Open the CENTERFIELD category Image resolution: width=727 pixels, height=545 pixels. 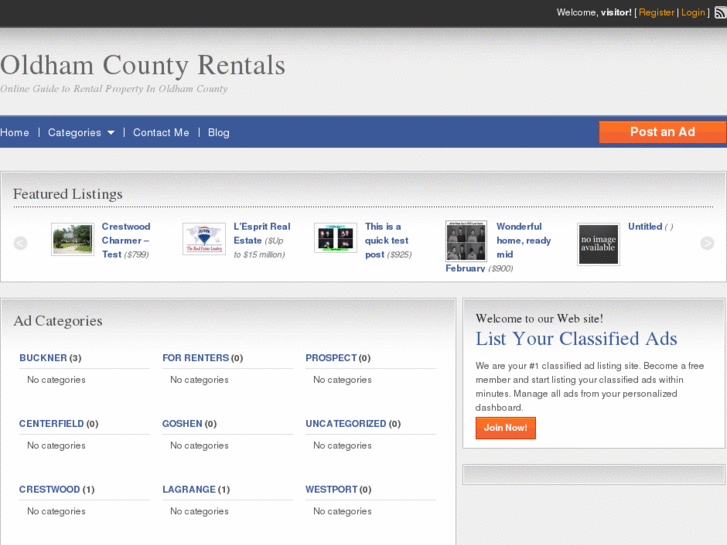tap(51, 424)
